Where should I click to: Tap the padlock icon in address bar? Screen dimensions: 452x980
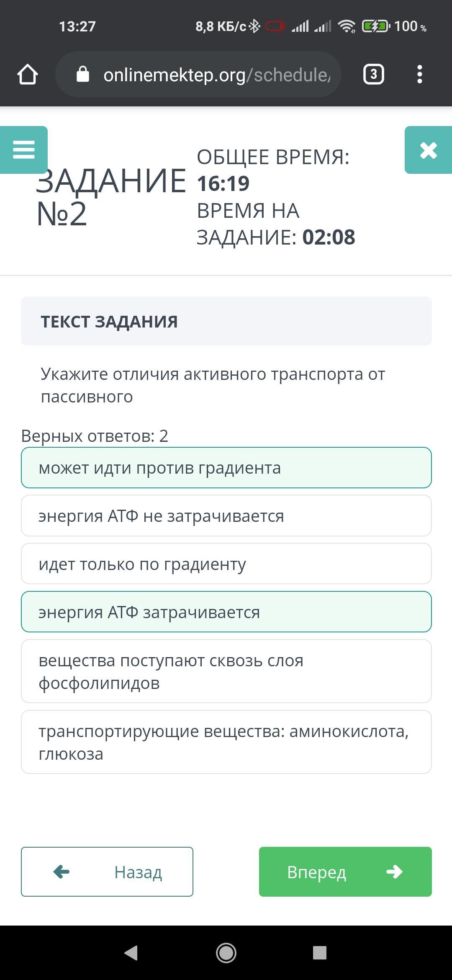[x=83, y=75]
